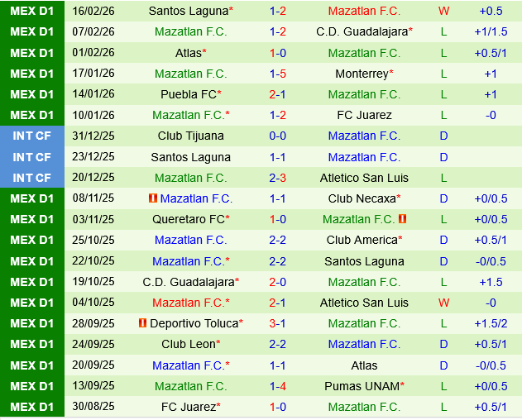Open Santos Laguna in the 16/02/26 match
Image resolution: width=522 pixels, height=420 pixels.
[188, 11]
